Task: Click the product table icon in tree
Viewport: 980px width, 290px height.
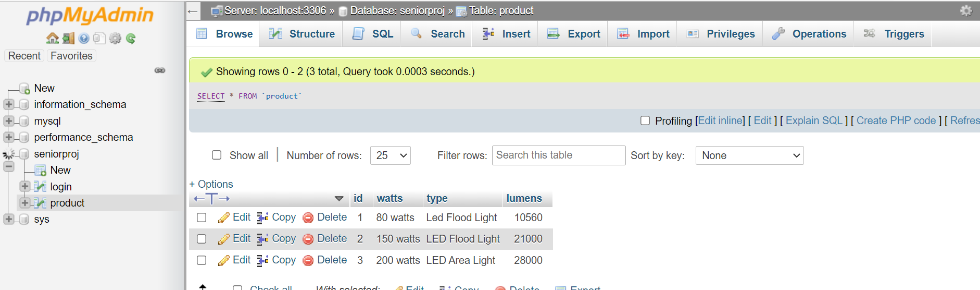Action: [x=40, y=202]
